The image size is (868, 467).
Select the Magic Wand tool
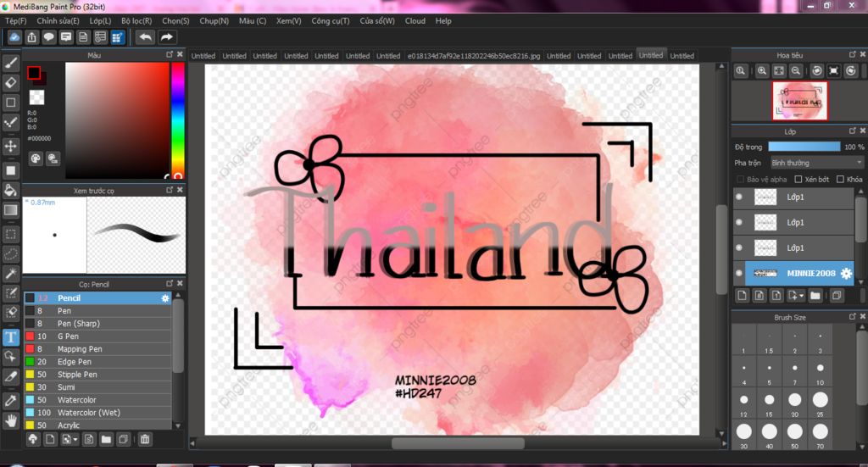[11, 274]
